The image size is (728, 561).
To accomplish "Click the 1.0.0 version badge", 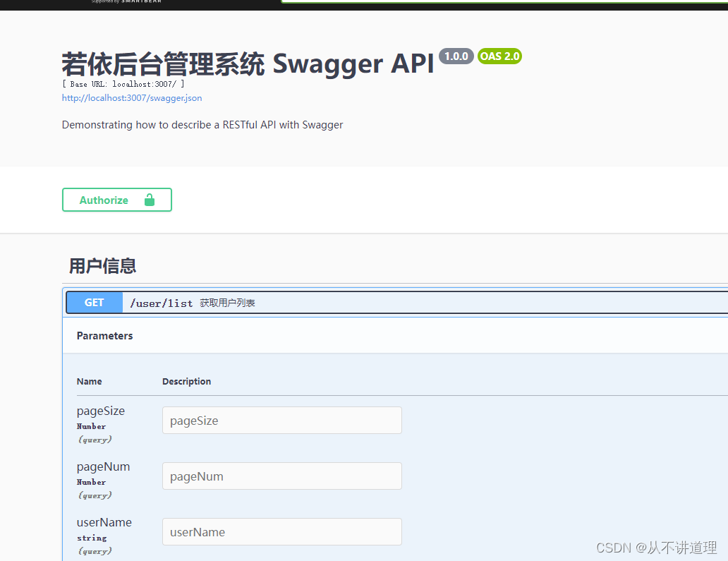I will (x=456, y=56).
